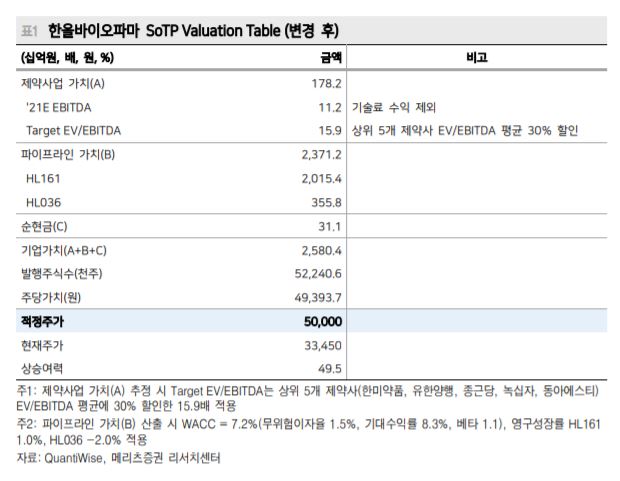
Task: Select the HL161 value 2,015.4
Action: click(321, 178)
